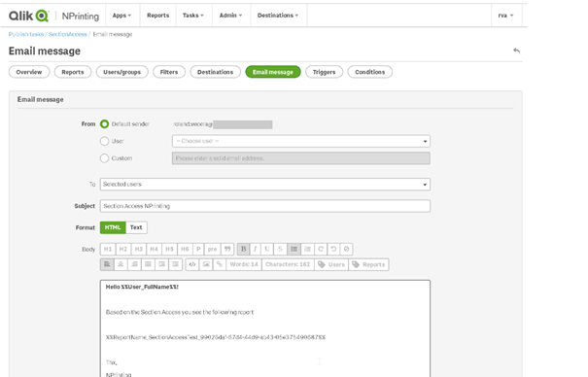
Task: Open the Destinations menu in the navbar
Action: 278,16
